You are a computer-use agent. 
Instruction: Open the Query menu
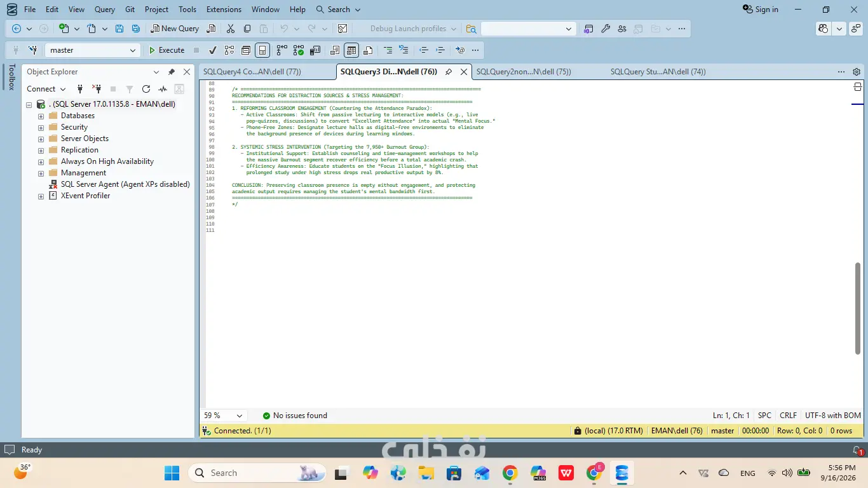pyautogui.click(x=105, y=10)
